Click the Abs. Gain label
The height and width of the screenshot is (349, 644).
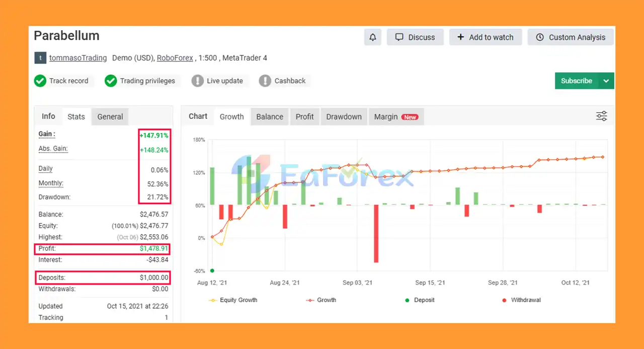pyautogui.click(x=53, y=149)
